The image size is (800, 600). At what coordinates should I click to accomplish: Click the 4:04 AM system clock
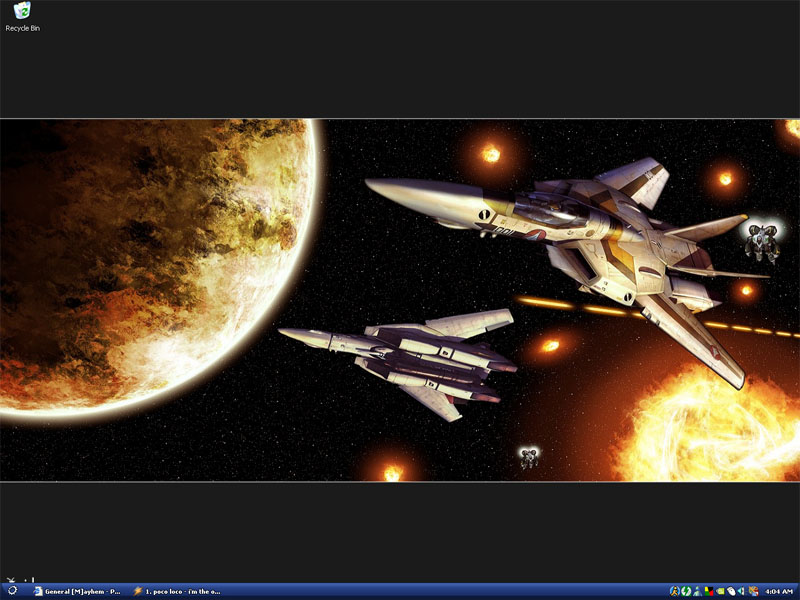point(779,591)
